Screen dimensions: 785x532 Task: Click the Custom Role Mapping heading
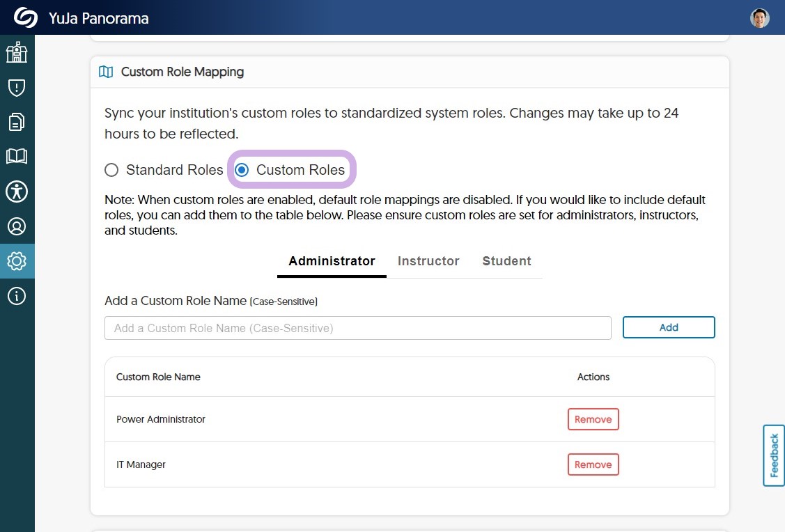pos(182,72)
